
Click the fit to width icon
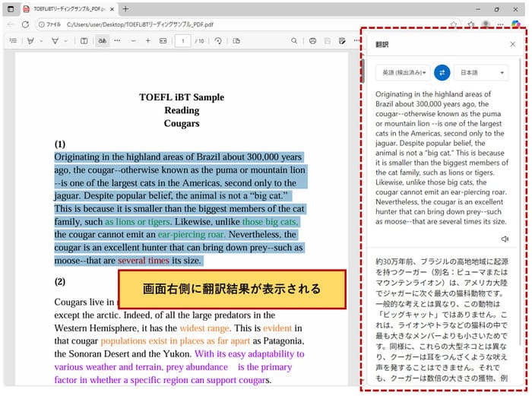tap(163, 40)
